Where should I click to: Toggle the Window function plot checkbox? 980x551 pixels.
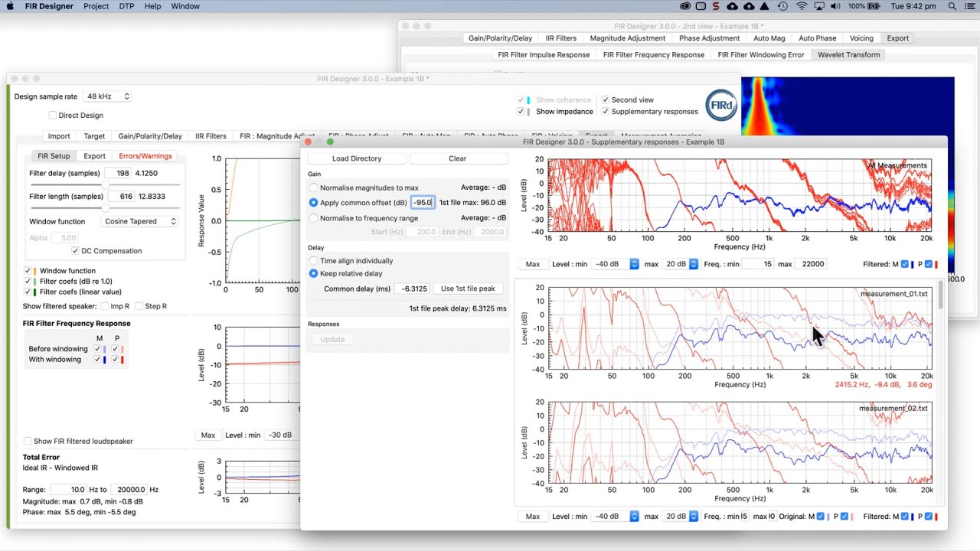pos(28,271)
